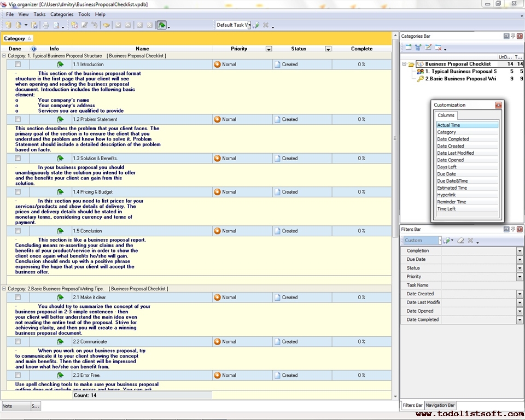Screen dimensions: 525x420
Task: Click the Print icon in the toolbar
Action: click(x=46, y=25)
